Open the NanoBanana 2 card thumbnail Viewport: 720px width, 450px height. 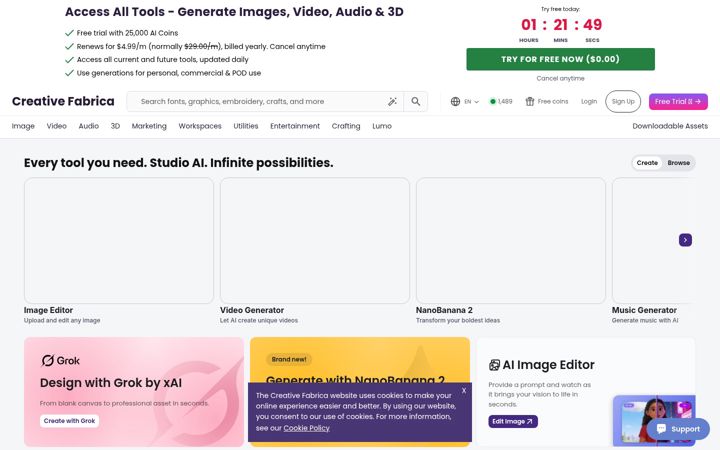pos(511,241)
